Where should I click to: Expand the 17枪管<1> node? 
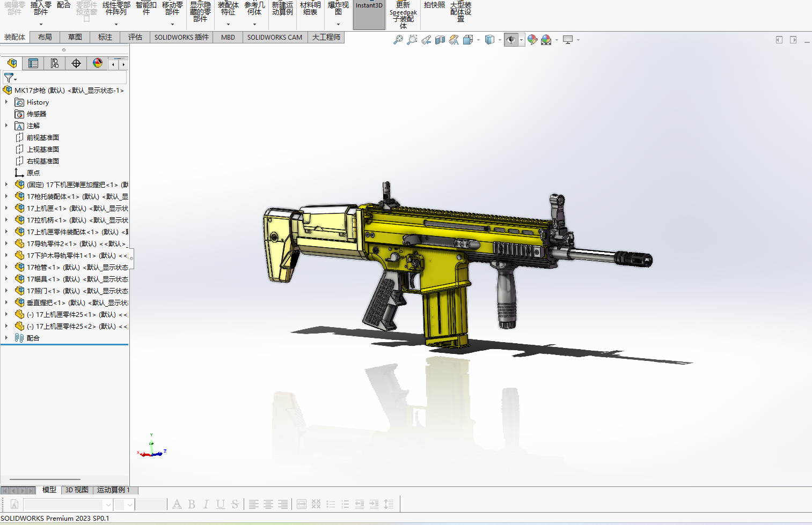6,267
